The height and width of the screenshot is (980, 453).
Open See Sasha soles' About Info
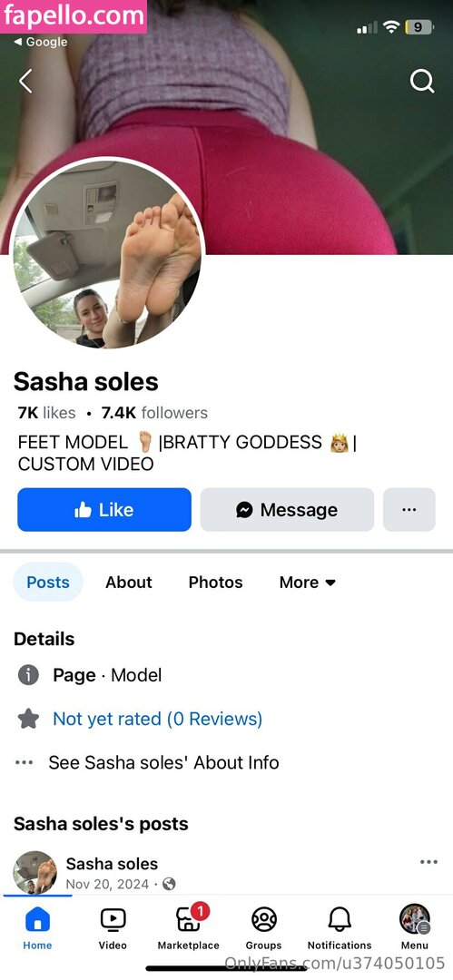[164, 762]
